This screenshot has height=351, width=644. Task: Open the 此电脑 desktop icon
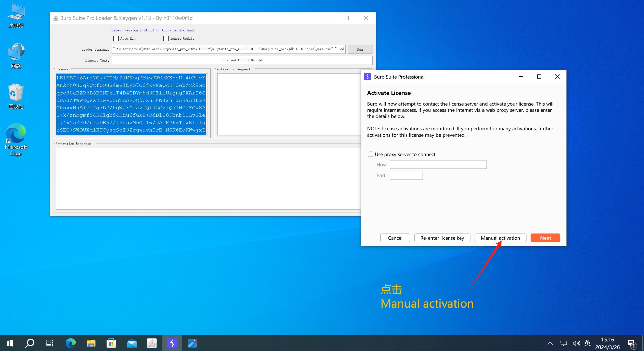tap(16, 16)
